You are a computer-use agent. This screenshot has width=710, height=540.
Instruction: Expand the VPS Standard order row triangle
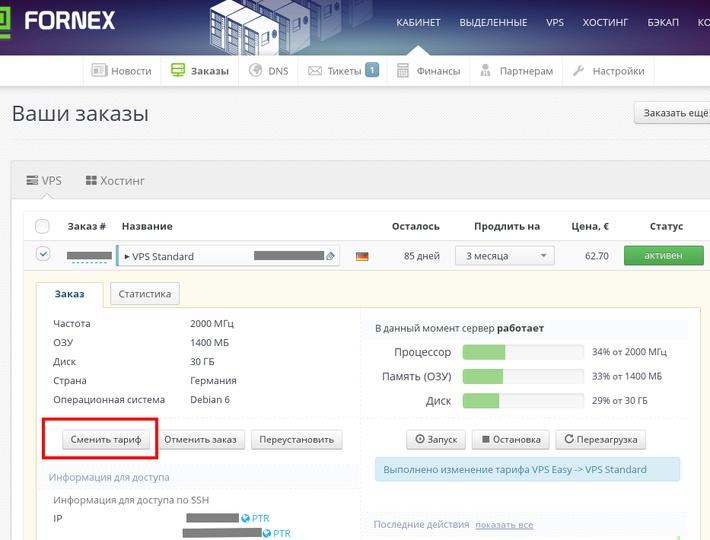(x=127, y=257)
